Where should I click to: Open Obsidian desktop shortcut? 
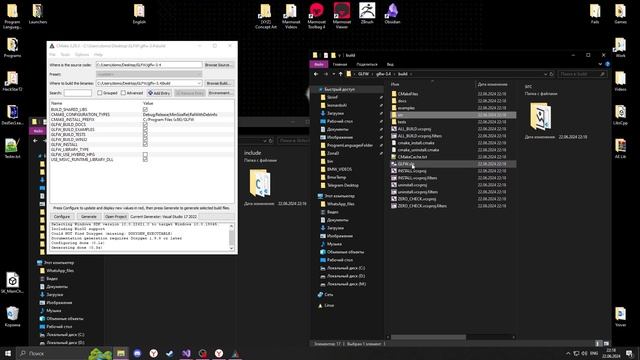(392, 13)
